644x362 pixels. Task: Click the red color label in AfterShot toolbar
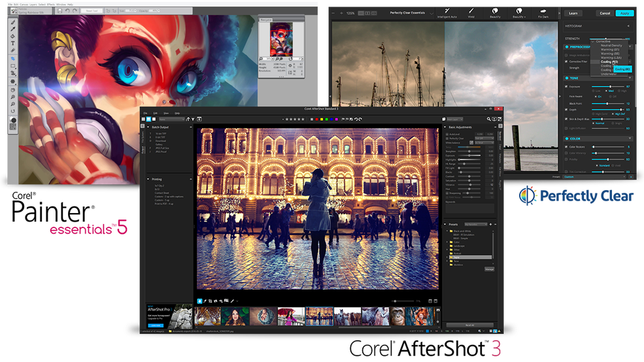316,120
